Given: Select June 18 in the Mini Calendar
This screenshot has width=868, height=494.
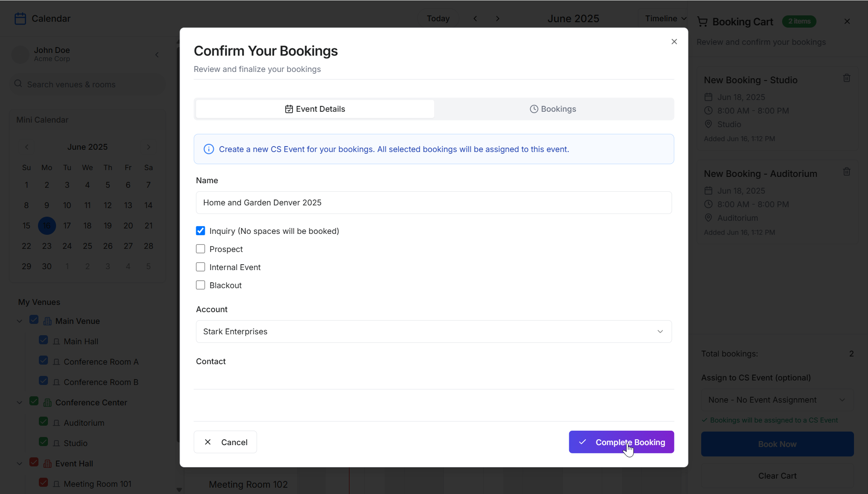Looking at the screenshot, I should click(x=87, y=226).
